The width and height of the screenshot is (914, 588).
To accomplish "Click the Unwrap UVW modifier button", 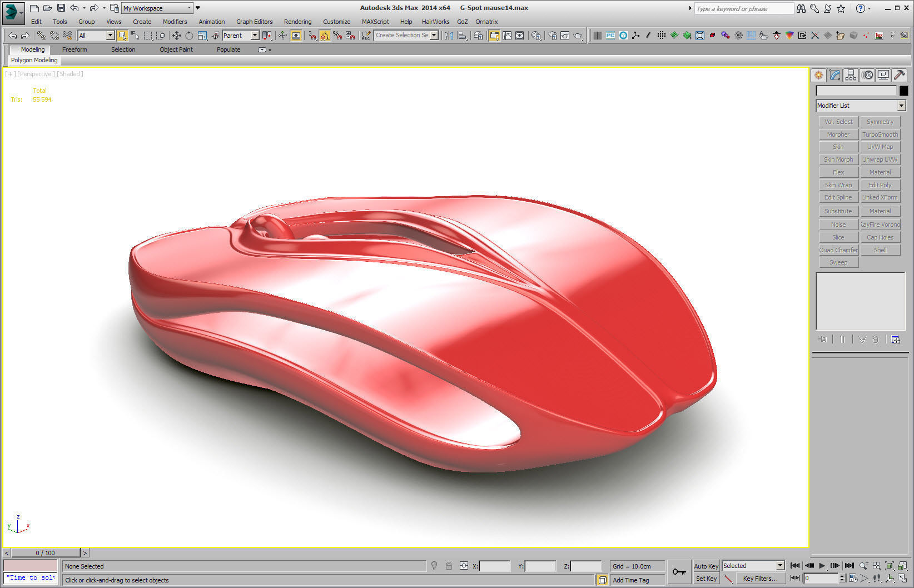I will (x=880, y=160).
